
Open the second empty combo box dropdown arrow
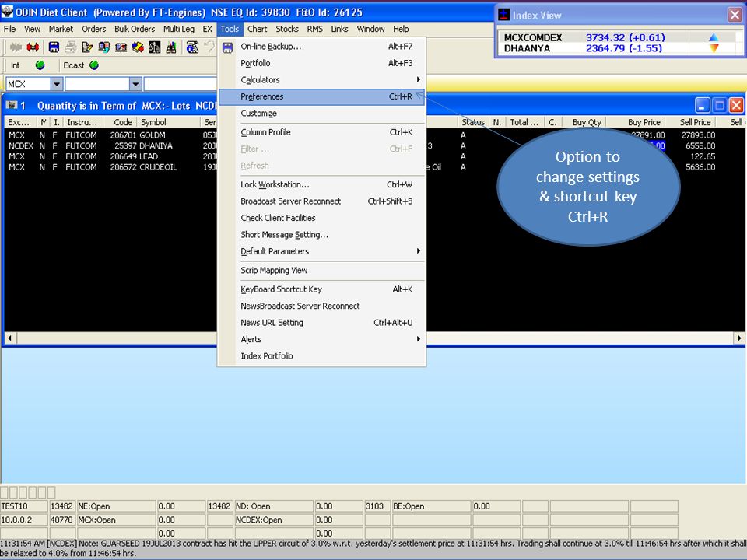(x=135, y=84)
